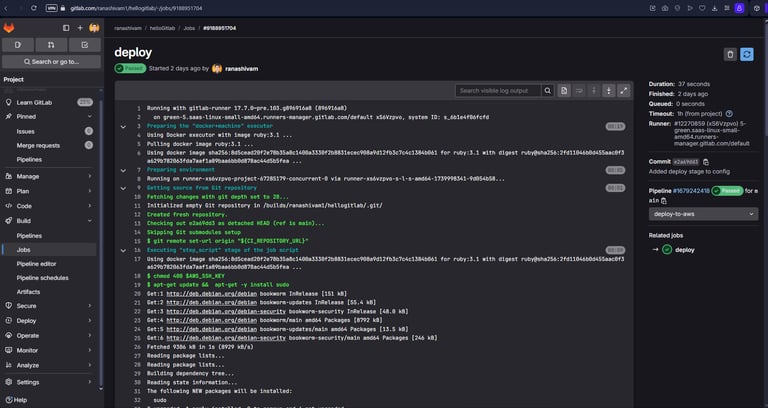Expand the Deploy sidebar menu

pyautogui.click(x=48, y=321)
